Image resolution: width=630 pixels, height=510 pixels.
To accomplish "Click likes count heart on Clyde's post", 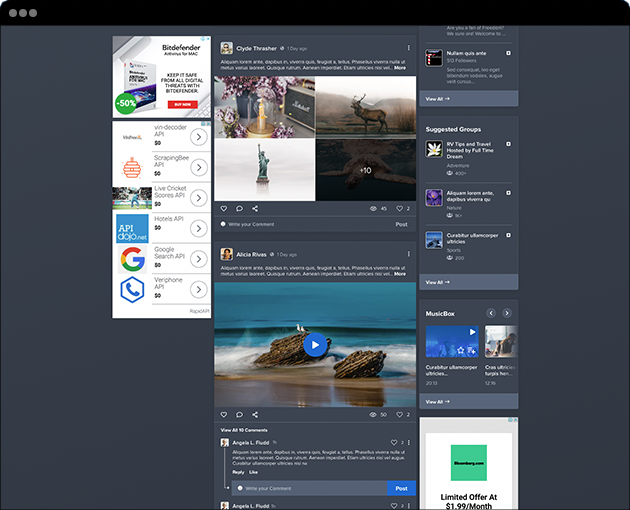I will coord(399,209).
